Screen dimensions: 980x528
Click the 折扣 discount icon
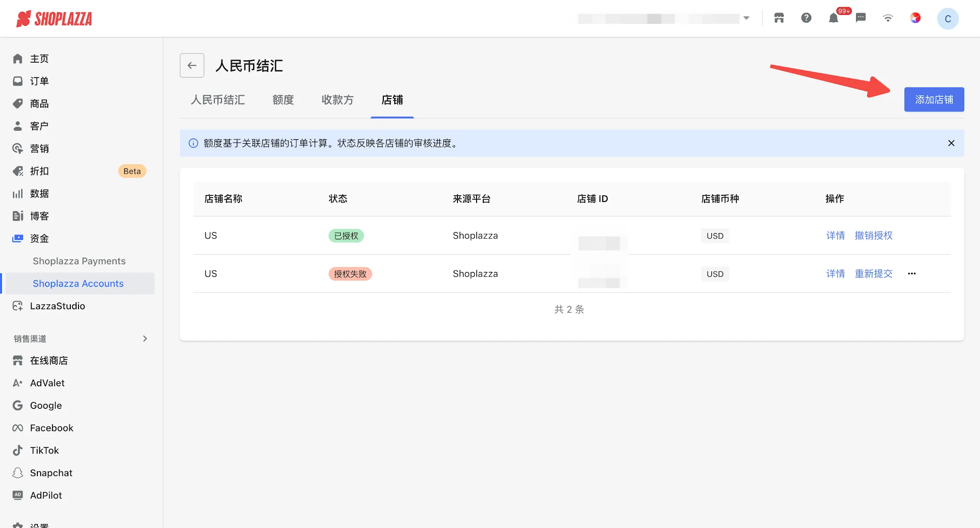click(x=18, y=171)
